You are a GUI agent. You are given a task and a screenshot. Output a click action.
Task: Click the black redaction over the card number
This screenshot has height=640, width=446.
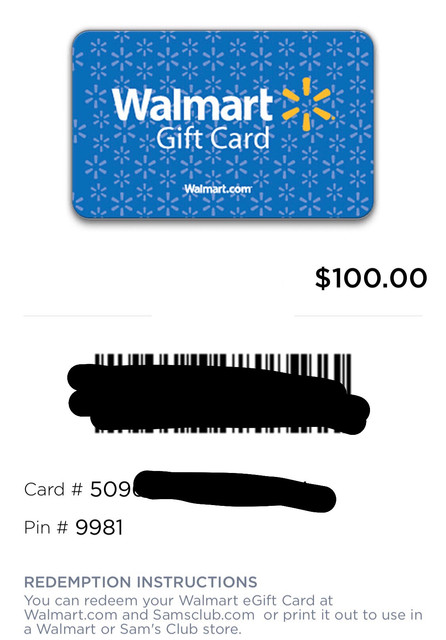pyautogui.click(x=235, y=490)
